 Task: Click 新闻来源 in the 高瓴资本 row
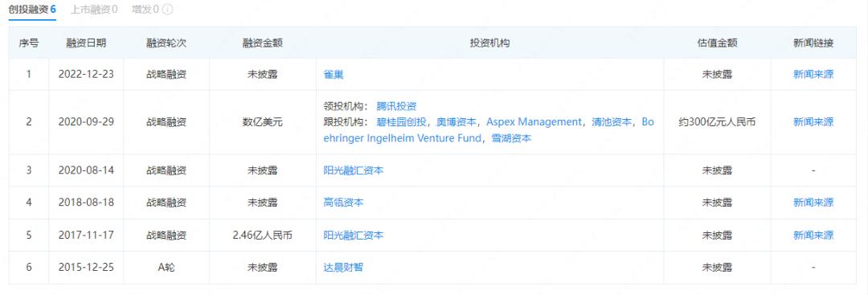pyautogui.click(x=813, y=203)
